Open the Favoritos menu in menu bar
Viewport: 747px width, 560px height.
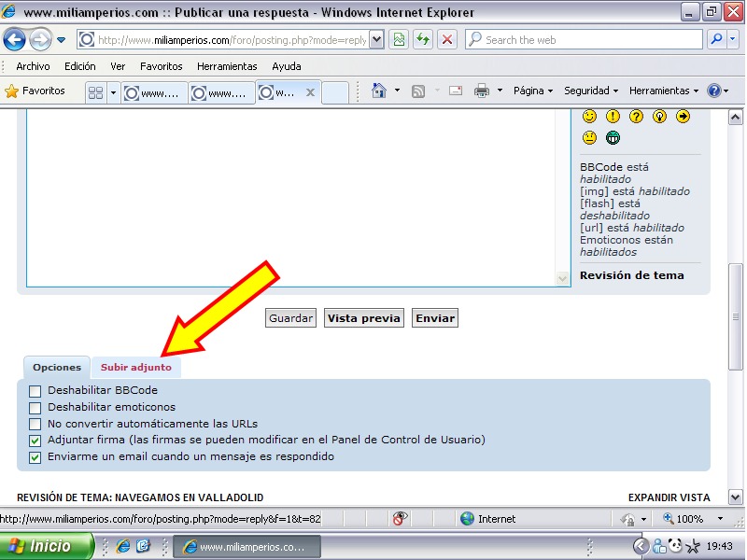(x=162, y=66)
